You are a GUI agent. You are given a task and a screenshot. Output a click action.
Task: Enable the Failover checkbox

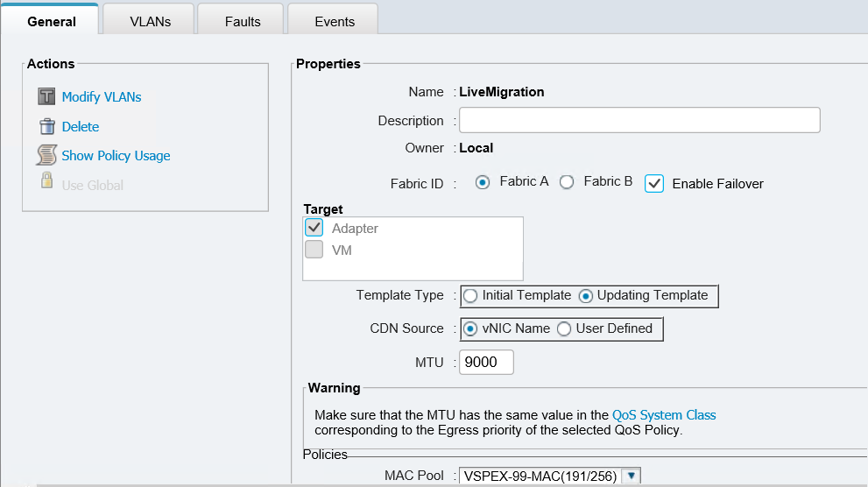653,183
